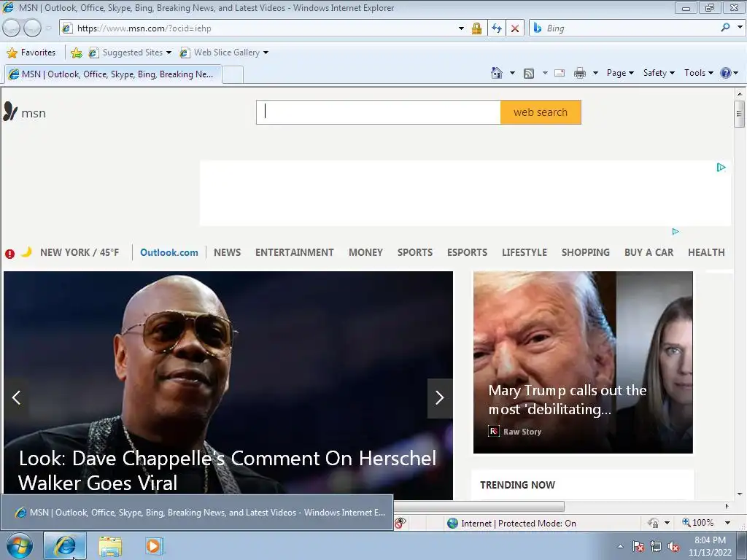
Task: Open the NEWS section
Action: (228, 252)
